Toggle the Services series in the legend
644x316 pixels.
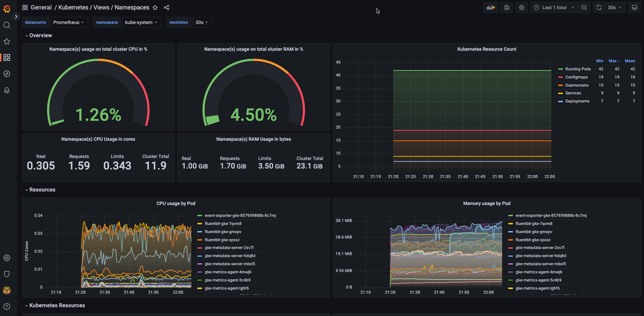(x=573, y=93)
